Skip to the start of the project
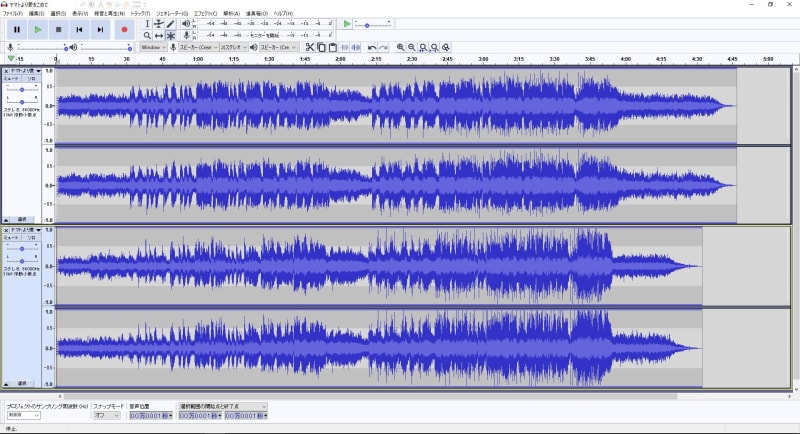 [x=79, y=30]
